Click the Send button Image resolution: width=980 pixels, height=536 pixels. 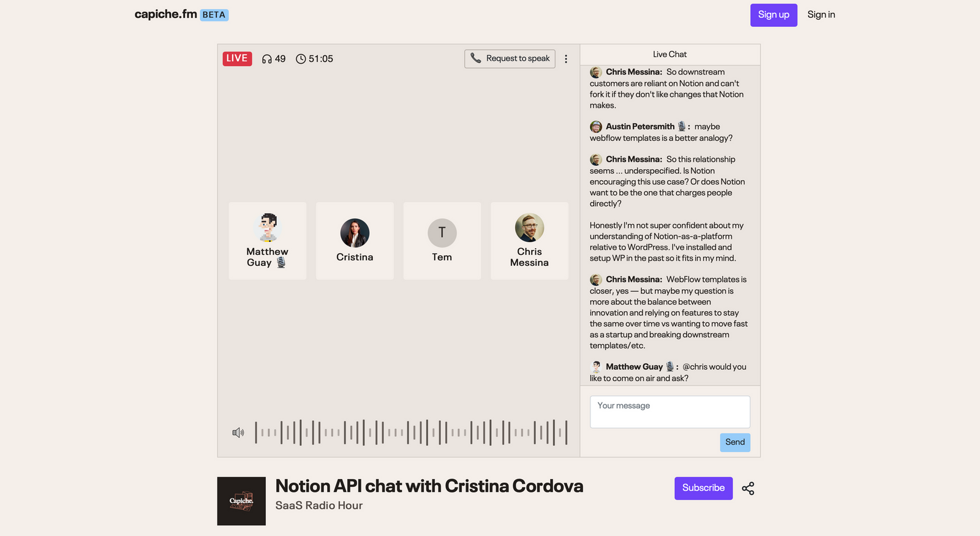(x=735, y=442)
